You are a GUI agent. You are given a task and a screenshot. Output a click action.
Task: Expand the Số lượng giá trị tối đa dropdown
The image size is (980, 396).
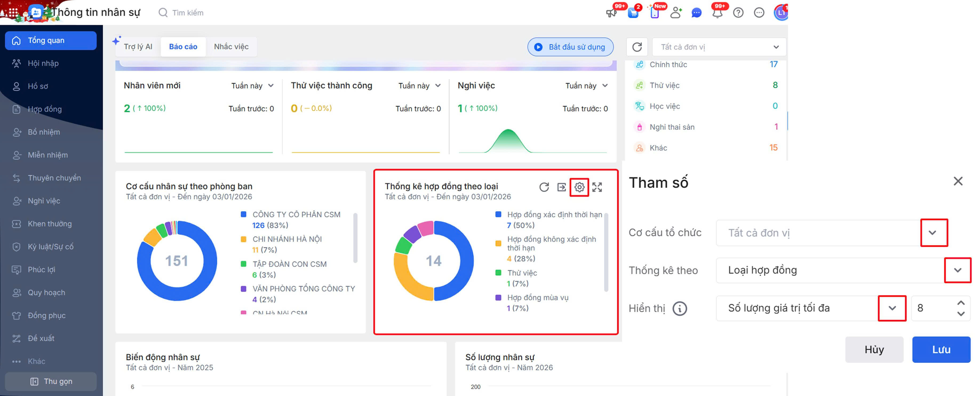click(x=892, y=308)
